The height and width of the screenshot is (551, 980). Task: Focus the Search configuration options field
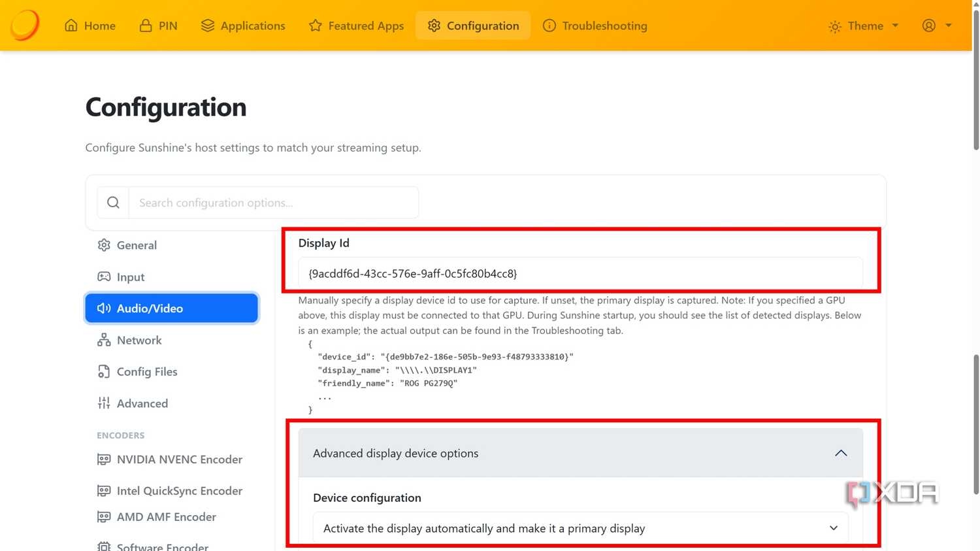point(274,203)
